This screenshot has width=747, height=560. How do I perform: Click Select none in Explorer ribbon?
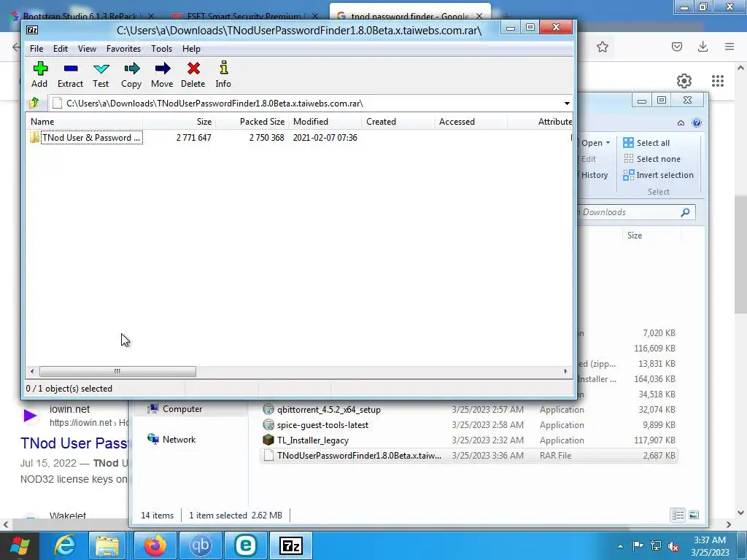pyautogui.click(x=651, y=159)
